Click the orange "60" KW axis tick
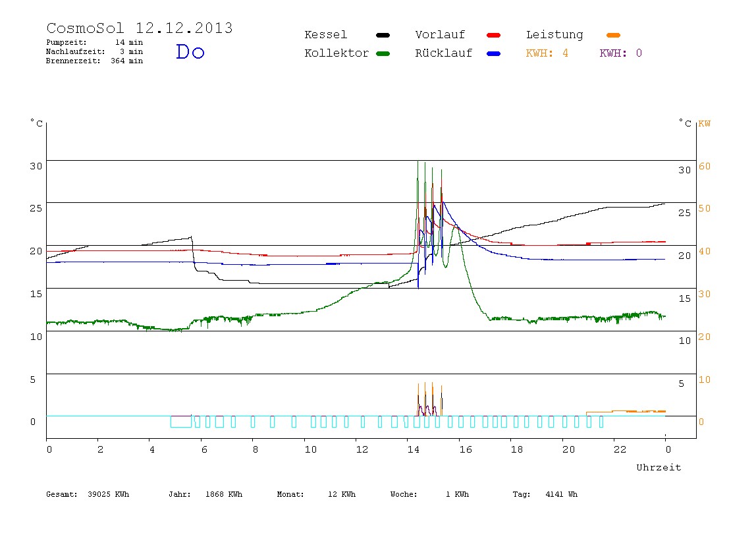Screen dimensions: 756x535 tap(705, 166)
